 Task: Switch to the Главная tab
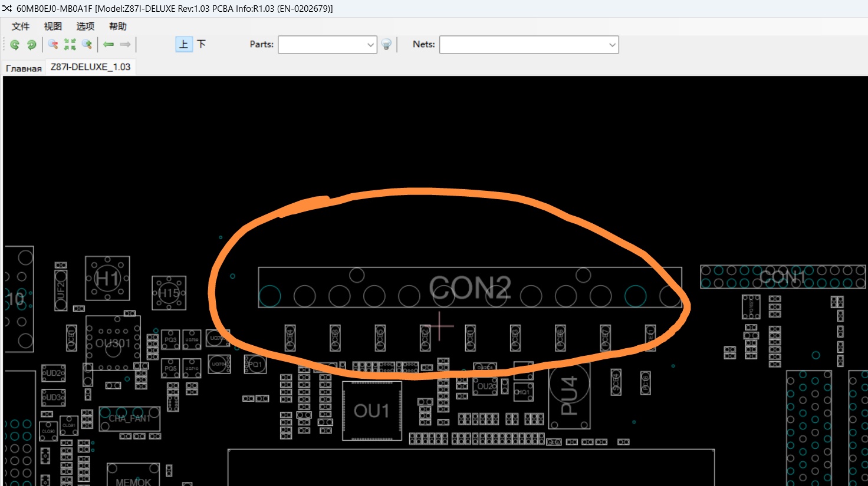click(24, 68)
